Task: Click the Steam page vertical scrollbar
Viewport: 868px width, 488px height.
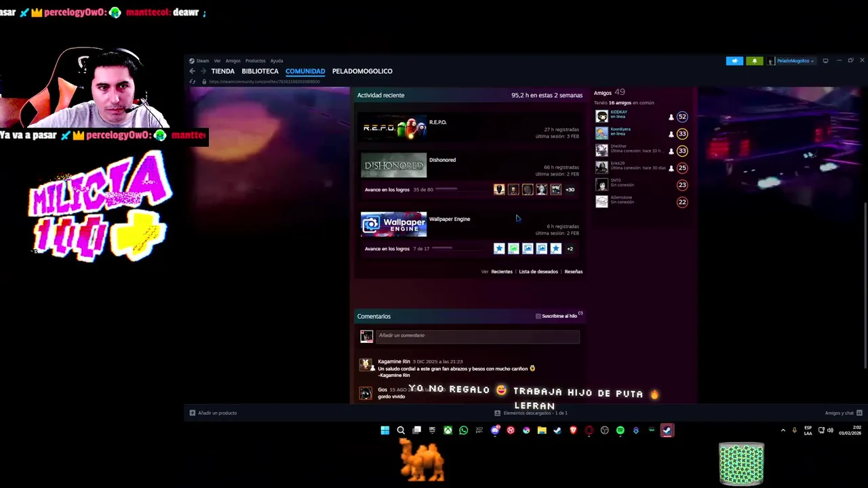Action: pos(865,285)
